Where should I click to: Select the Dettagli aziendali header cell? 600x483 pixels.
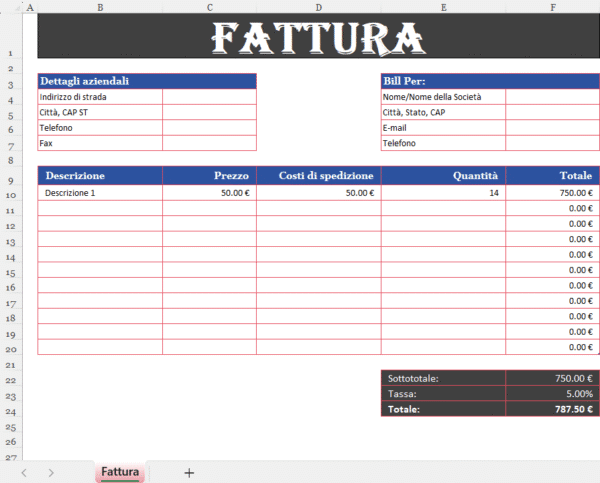(x=147, y=81)
